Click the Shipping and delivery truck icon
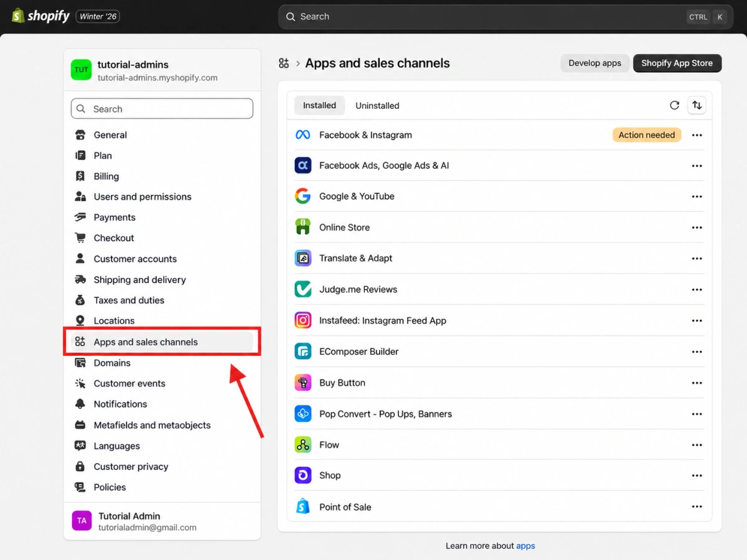Viewport: 747px width, 560px height. coord(80,279)
